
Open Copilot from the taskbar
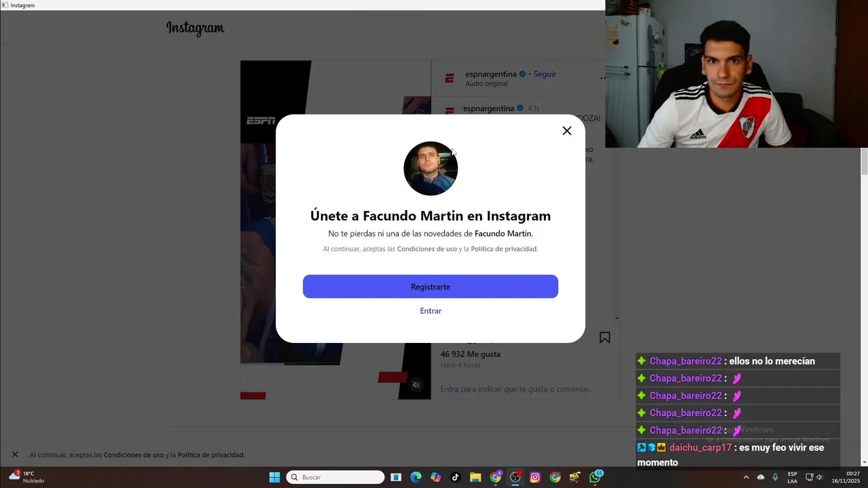(435, 477)
